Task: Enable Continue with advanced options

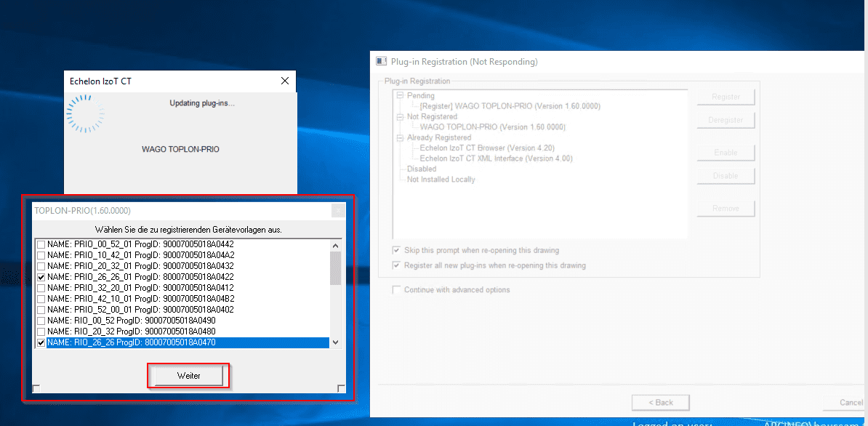Action: (x=397, y=290)
